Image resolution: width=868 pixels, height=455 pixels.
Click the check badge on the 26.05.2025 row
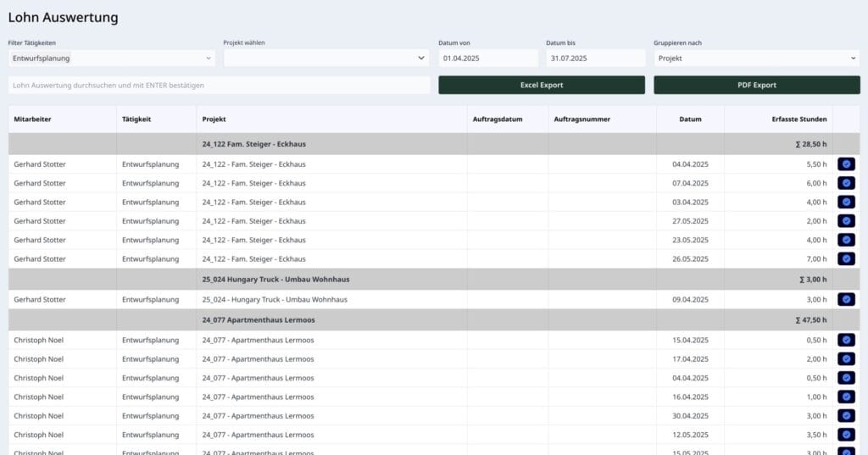pyautogui.click(x=846, y=258)
